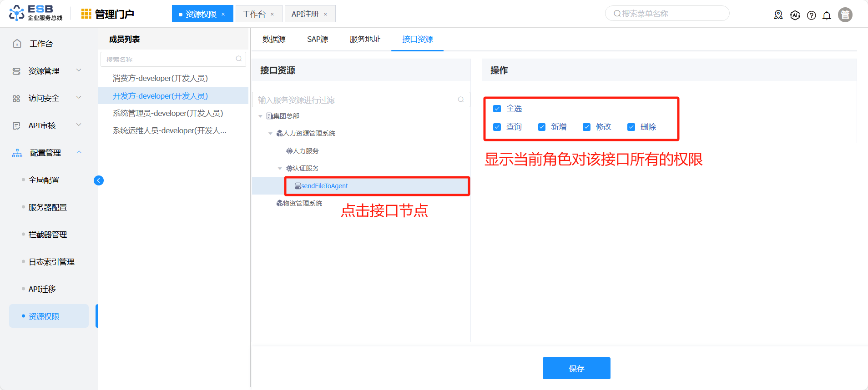Screen dimensions: 868x390
Task: Toggle the 删除 permission checkbox
Action: 631,127
